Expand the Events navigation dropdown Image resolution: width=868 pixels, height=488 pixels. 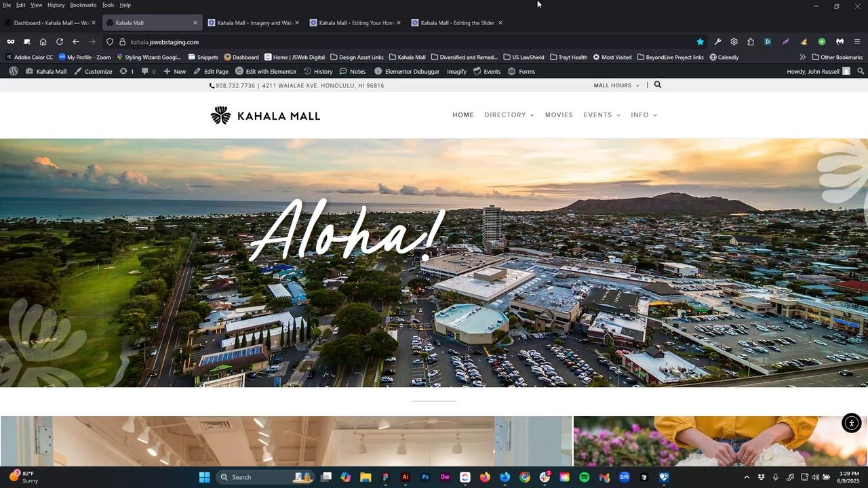(602, 115)
